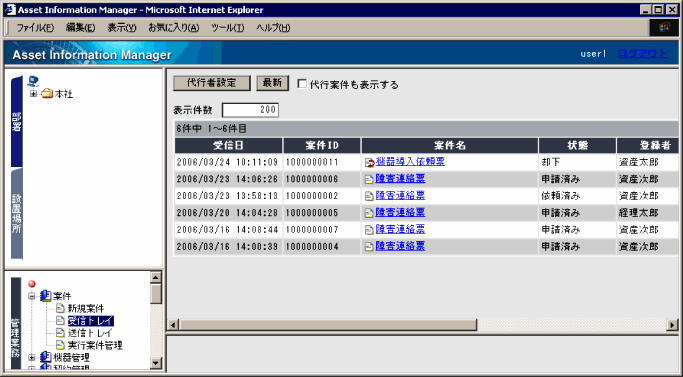683x377 pixels.
Task: Click tree panel scrollbar down arrow
Action: click(156, 363)
